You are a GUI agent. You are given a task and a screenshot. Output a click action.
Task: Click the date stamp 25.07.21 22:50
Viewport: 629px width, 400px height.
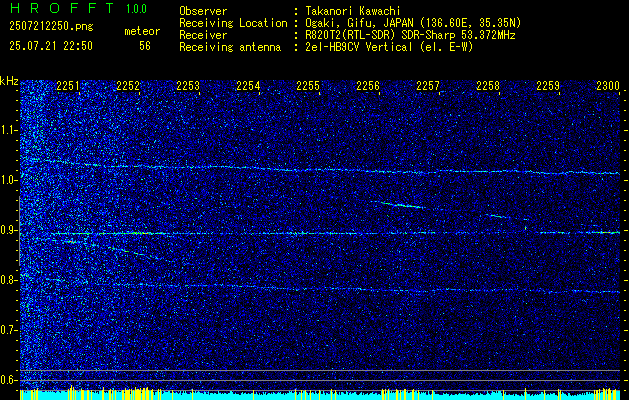coord(51,46)
